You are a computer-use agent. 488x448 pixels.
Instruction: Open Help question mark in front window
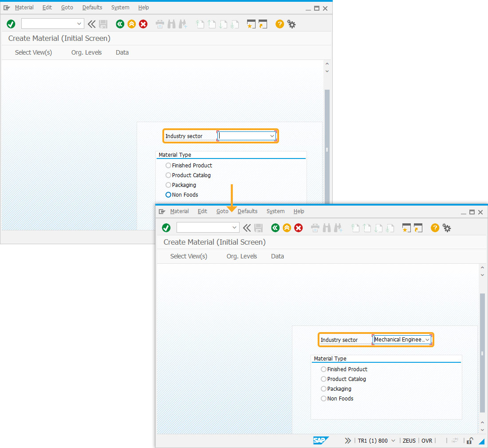(435, 228)
